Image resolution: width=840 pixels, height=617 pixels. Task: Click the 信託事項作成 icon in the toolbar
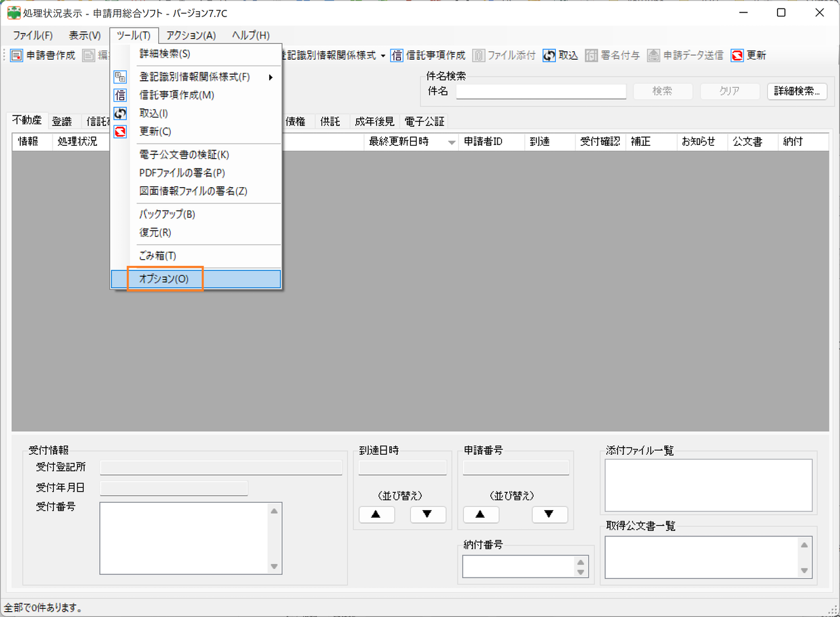[x=396, y=56]
